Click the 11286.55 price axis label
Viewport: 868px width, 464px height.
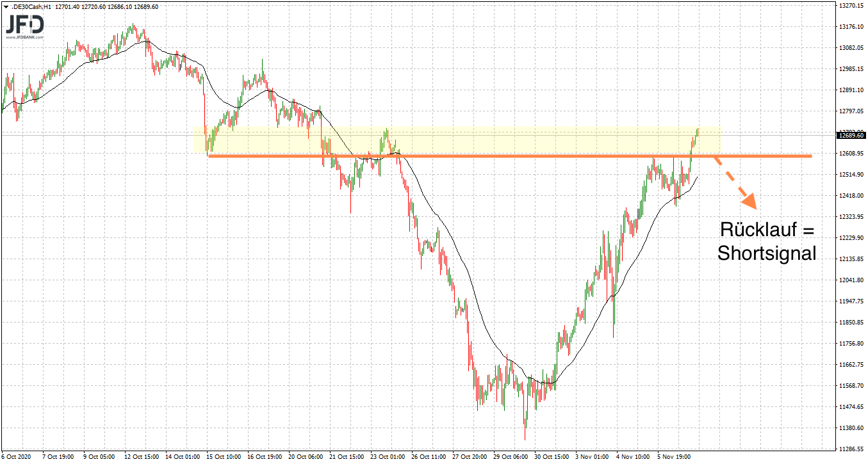click(851, 449)
